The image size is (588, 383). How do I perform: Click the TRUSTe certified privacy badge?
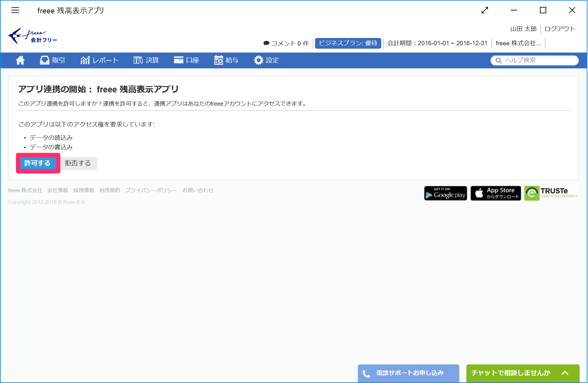tap(551, 193)
